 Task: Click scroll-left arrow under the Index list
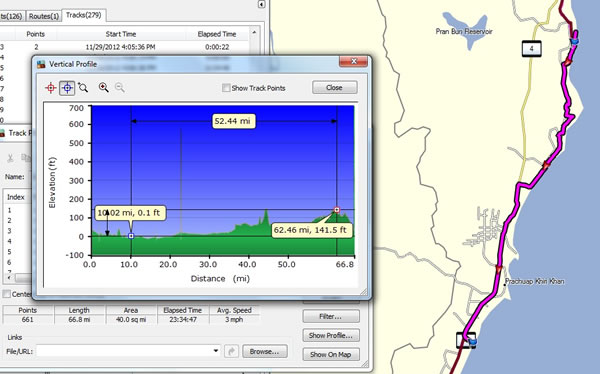pos(9,277)
